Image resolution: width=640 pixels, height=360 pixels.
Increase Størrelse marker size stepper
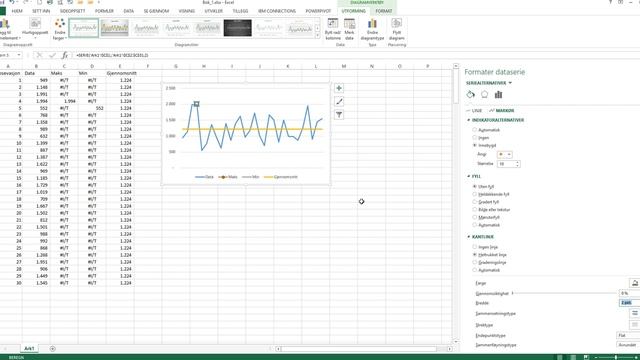pyautogui.click(x=518, y=162)
